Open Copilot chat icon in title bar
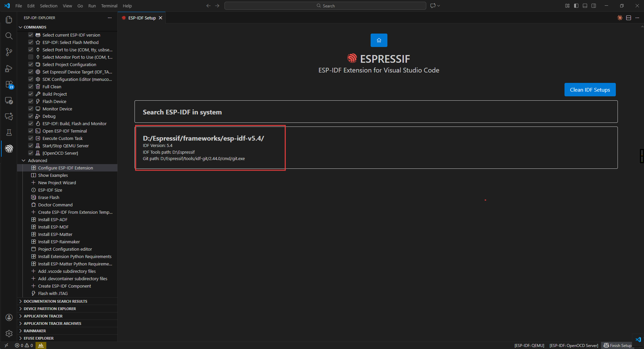 click(x=433, y=6)
